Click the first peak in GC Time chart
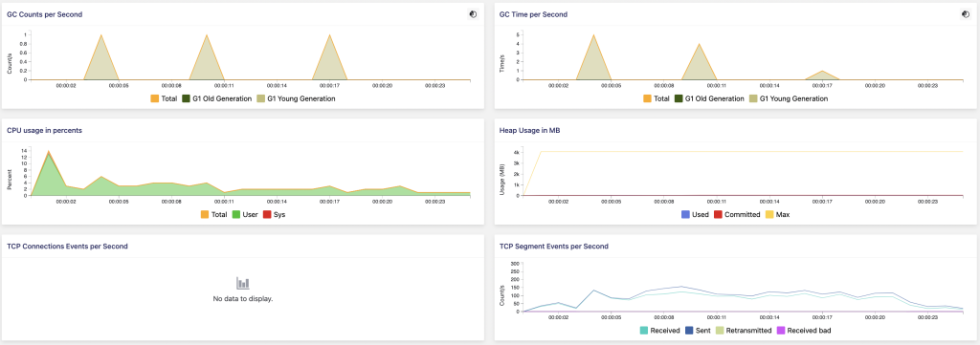Screen dimensions: 980x345 593,35
